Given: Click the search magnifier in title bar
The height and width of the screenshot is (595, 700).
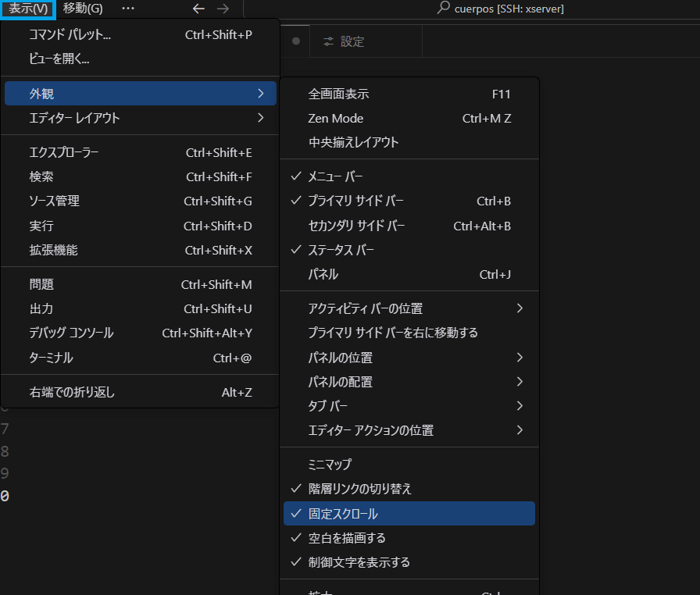Looking at the screenshot, I should click(x=443, y=8).
